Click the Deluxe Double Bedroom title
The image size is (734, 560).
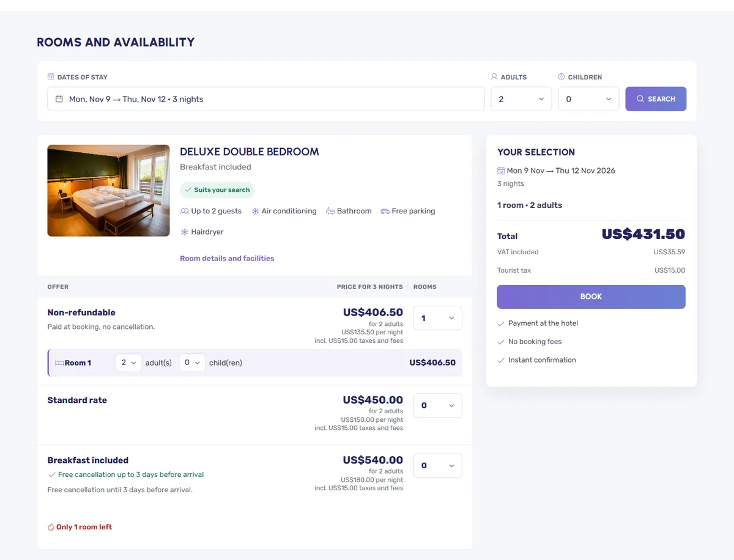coord(250,152)
